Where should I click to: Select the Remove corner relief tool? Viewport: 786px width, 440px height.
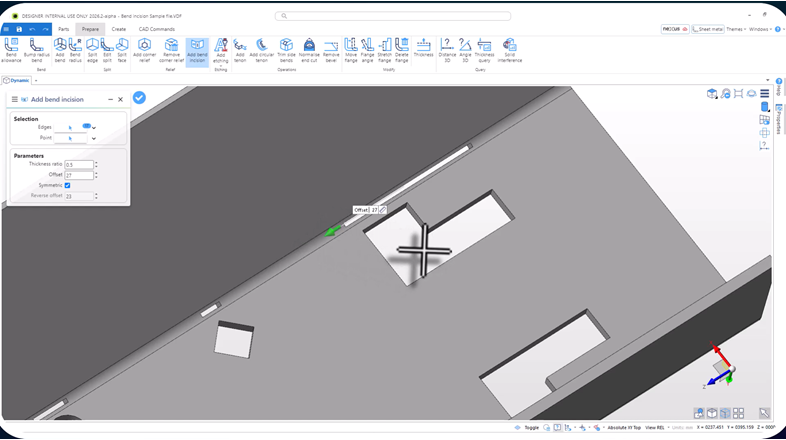point(171,50)
